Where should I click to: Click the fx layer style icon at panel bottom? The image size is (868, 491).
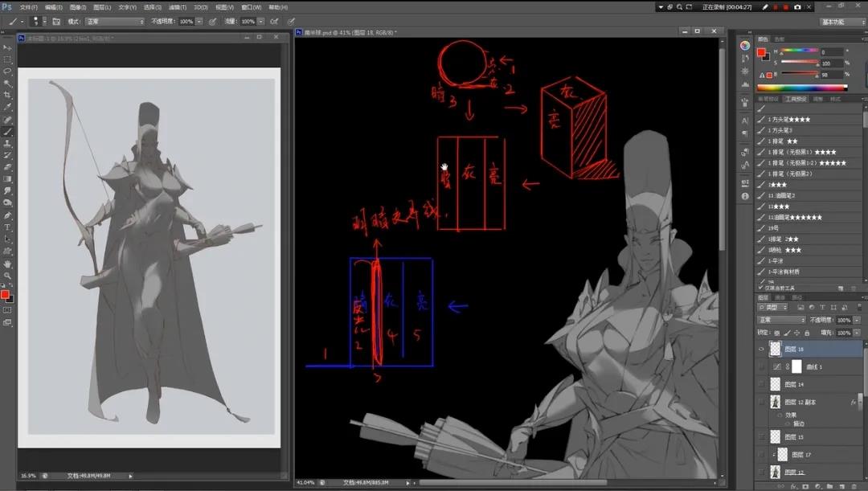click(x=794, y=486)
